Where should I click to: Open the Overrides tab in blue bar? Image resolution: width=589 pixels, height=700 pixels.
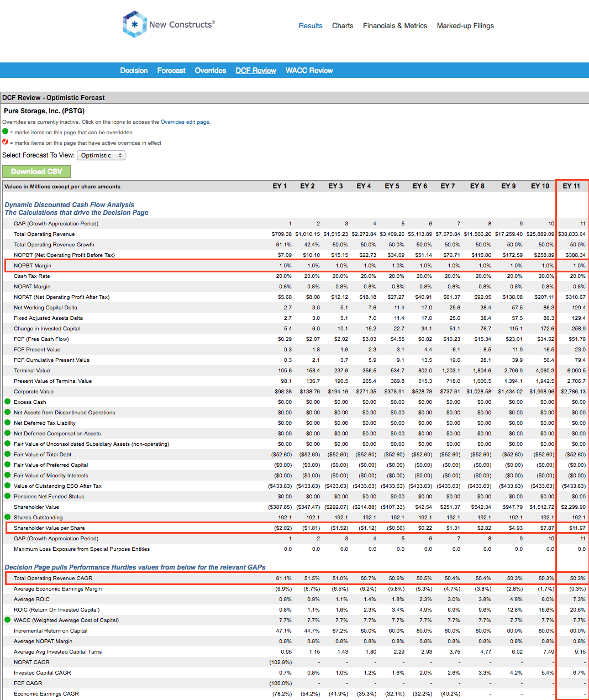coord(211,70)
